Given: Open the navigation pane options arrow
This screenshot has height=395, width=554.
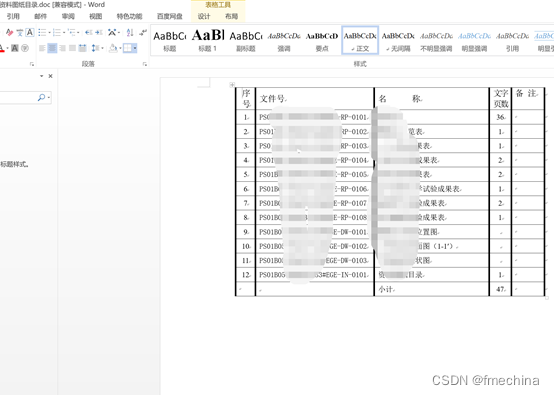Looking at the screenshot, I should point(41,76).
